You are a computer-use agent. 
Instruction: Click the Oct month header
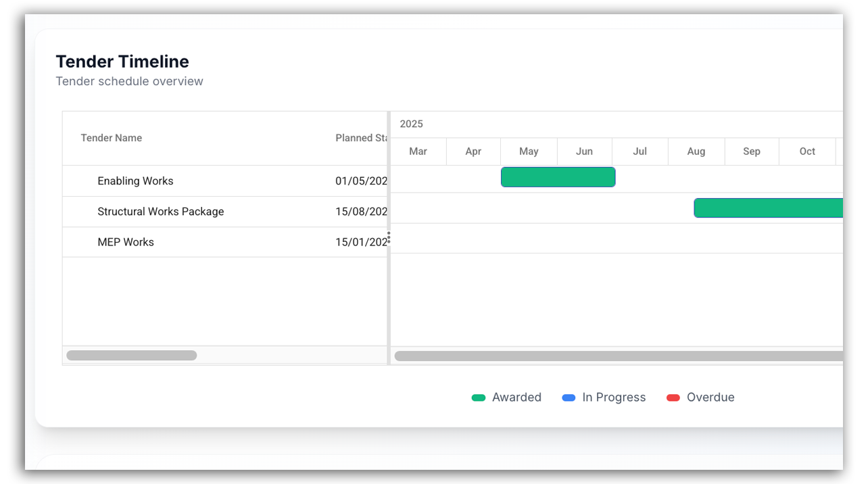tap(807, 151)
